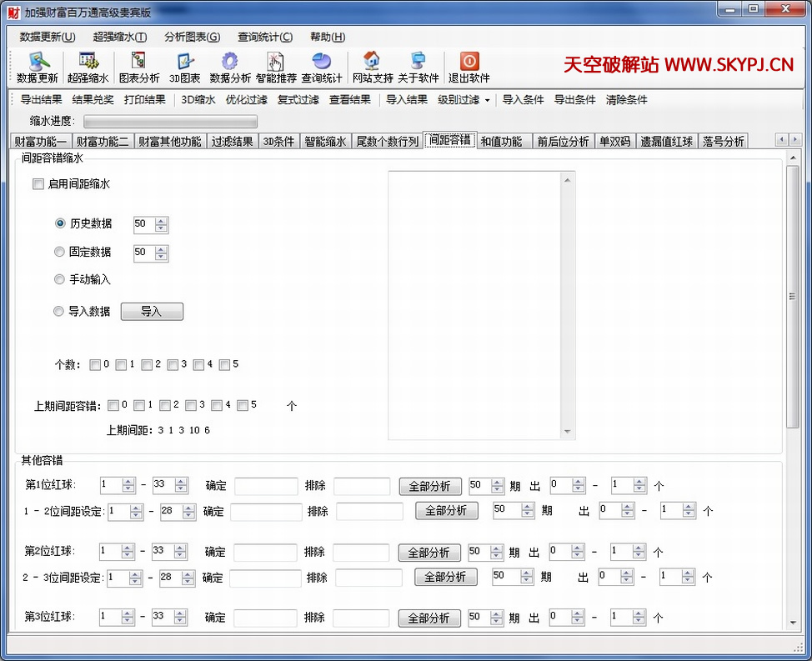The image size is (812, 661).
Task: Switch to the 和值功能 tab
Action: click(501, 141)
